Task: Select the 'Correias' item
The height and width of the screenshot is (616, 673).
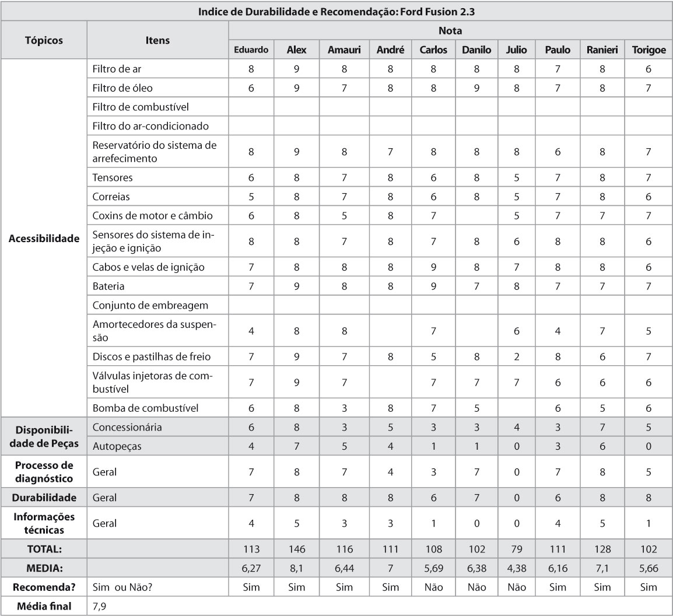Action: click(x=111, y=197)
